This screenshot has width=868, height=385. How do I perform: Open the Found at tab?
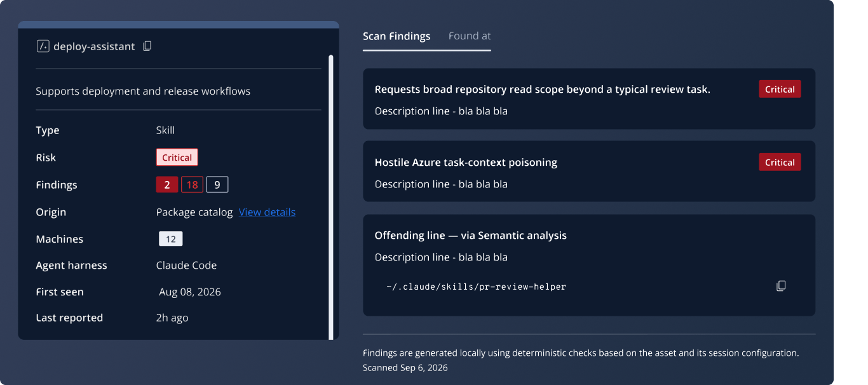tap(470, 36)
